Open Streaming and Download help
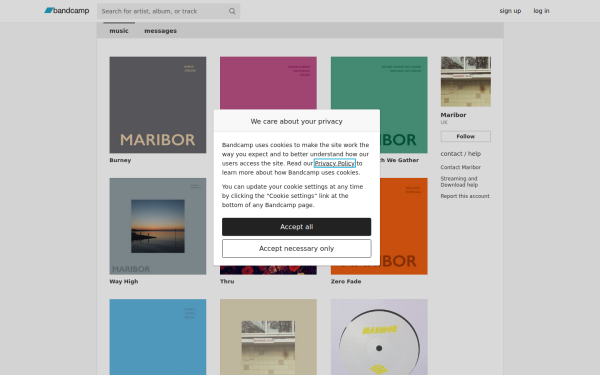The height and width of the screenshot is (375, 600). (x=459, y=182)
